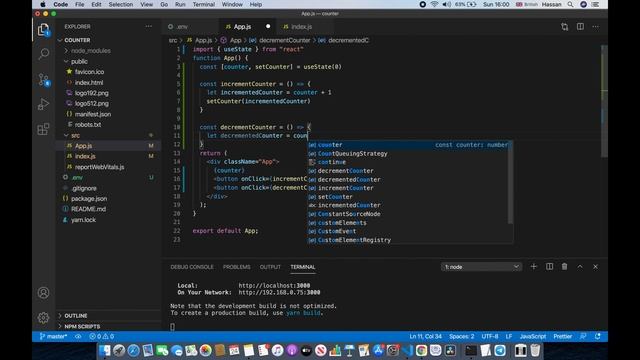Click the editor vertical scrollbar minimap
Viewport: 640px width, 360px height.
pyautogui.click(x=604, y=101)
